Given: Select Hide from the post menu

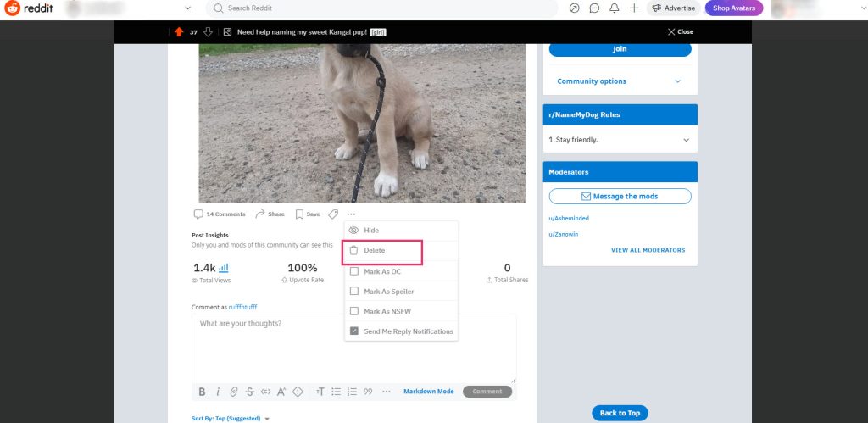Looking at the screenshot, I should 371,231.
